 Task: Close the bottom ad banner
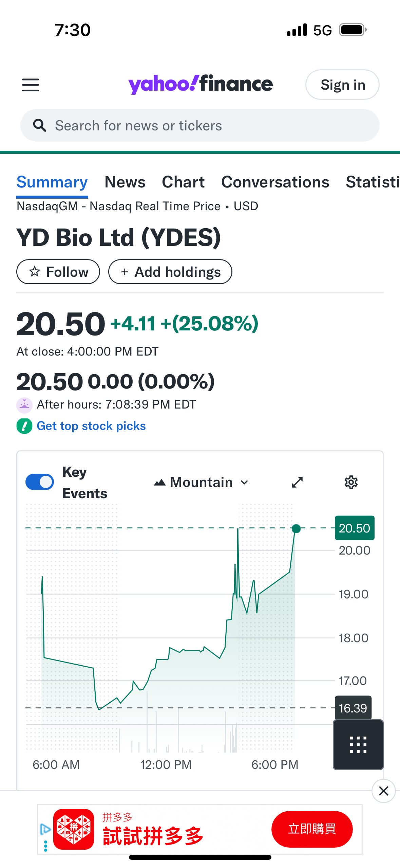point(383,791)
